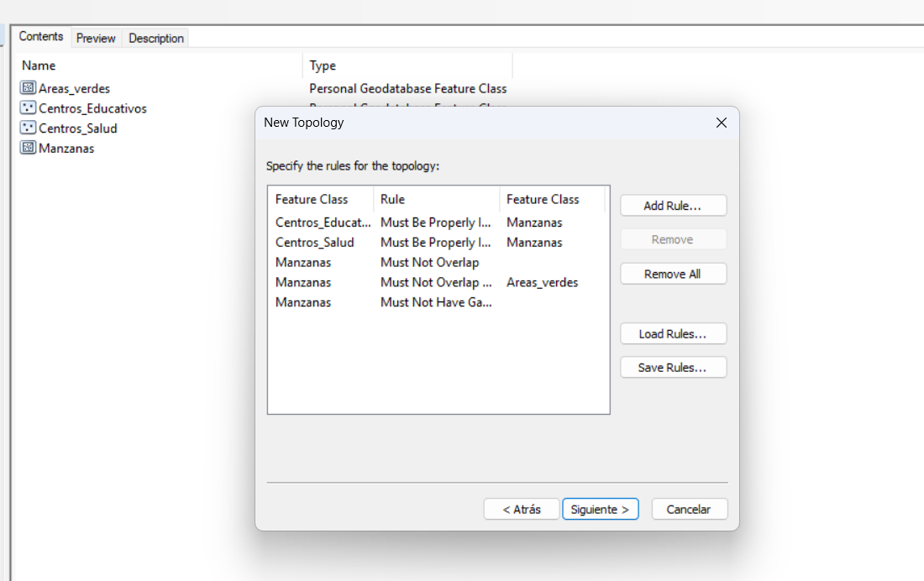Click the Add Rule button
This screenshot has height=581, width=924.
(673, 206)
